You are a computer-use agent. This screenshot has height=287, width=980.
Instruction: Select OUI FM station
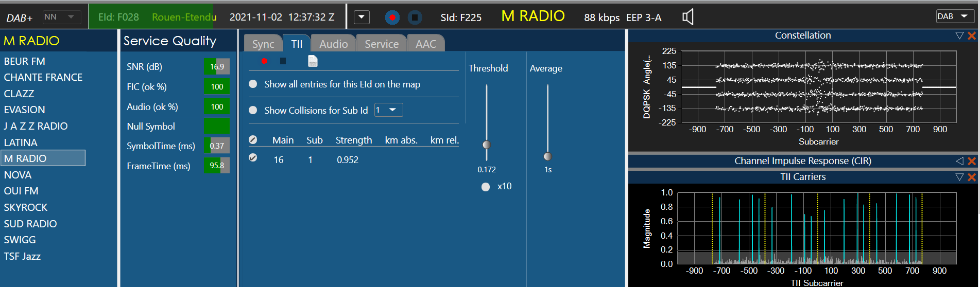21,191
